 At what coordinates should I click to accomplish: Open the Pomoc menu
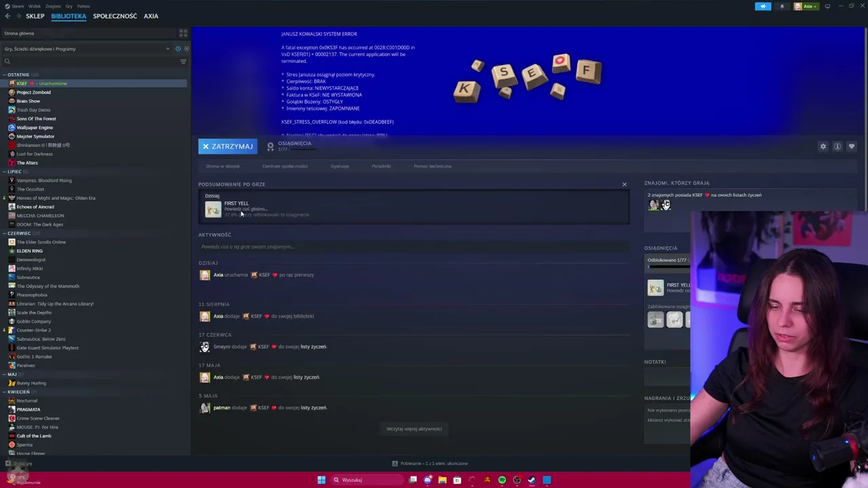83,6
